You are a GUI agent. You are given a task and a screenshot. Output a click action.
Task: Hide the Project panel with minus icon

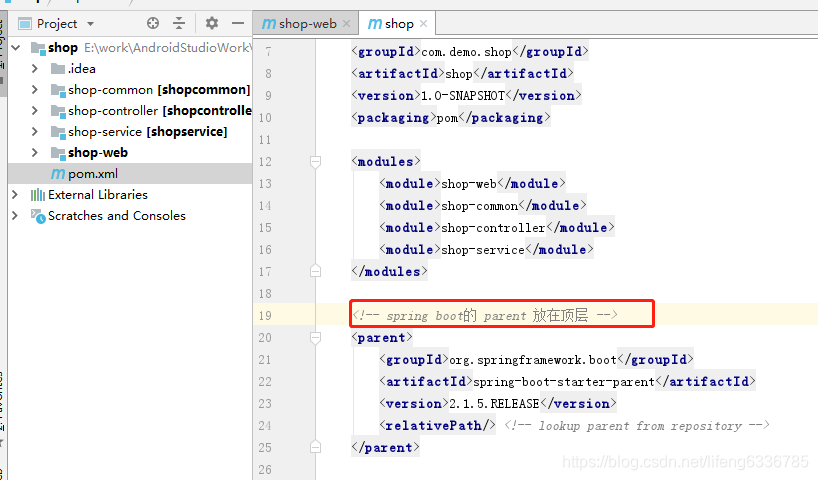point(238,23)
